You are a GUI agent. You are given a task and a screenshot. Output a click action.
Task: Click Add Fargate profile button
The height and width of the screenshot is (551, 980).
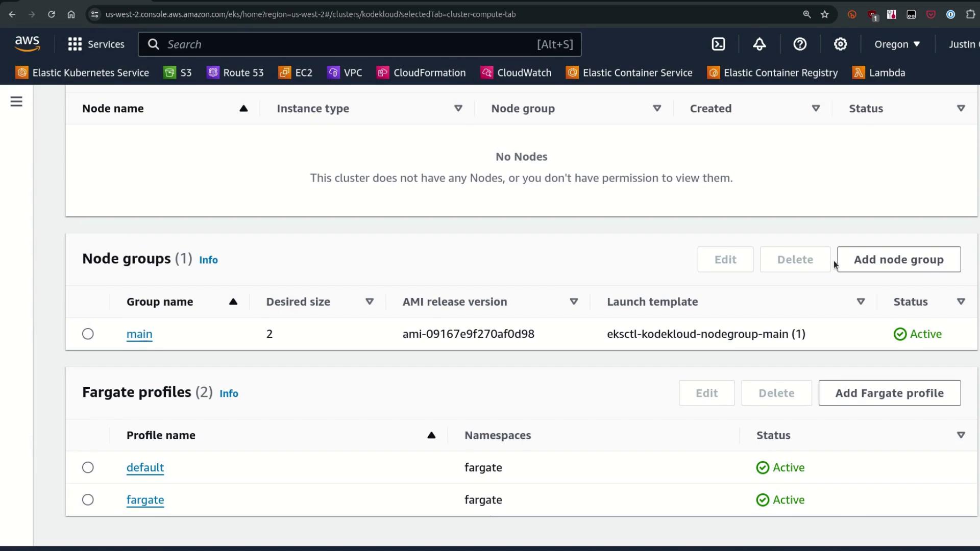click(x=889, y=393)
